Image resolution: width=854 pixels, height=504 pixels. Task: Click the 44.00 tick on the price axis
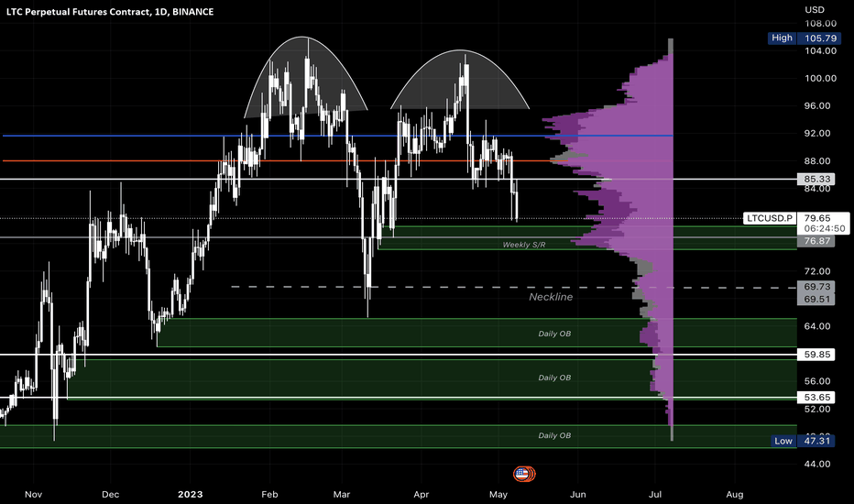817,465
